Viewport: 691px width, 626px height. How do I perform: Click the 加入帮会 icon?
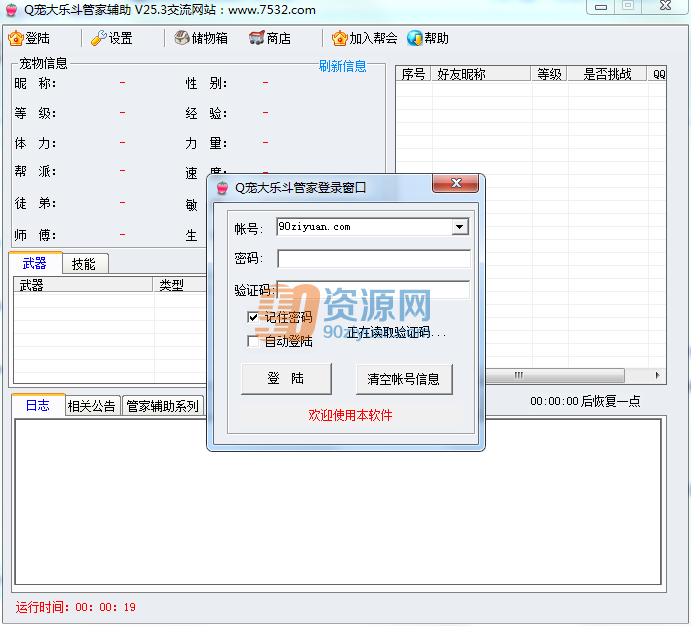click(x=340, y=38)
